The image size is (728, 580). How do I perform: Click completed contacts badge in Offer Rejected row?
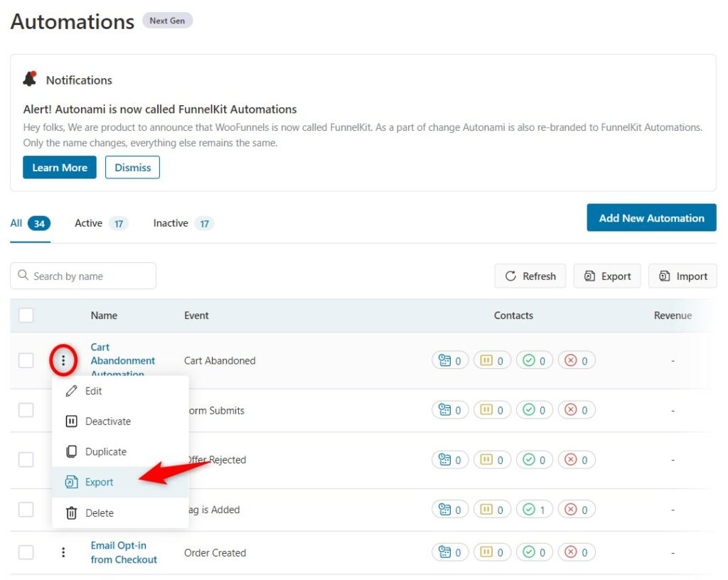[535, 460]
